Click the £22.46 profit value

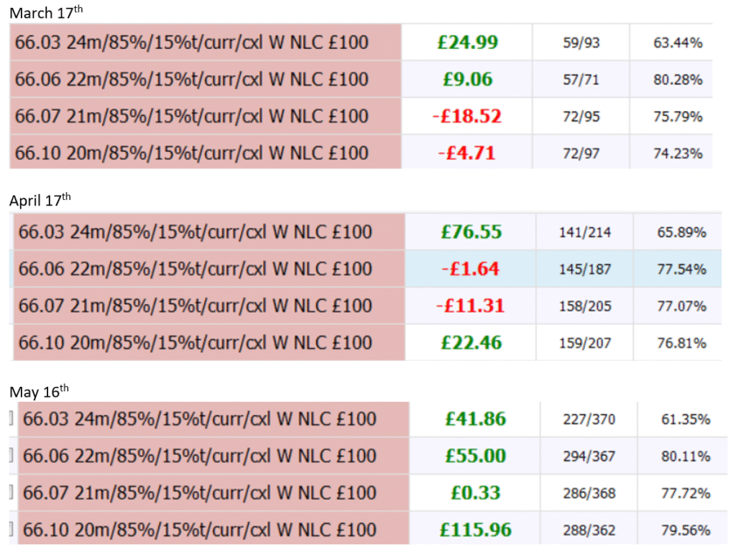coord(471,343)
